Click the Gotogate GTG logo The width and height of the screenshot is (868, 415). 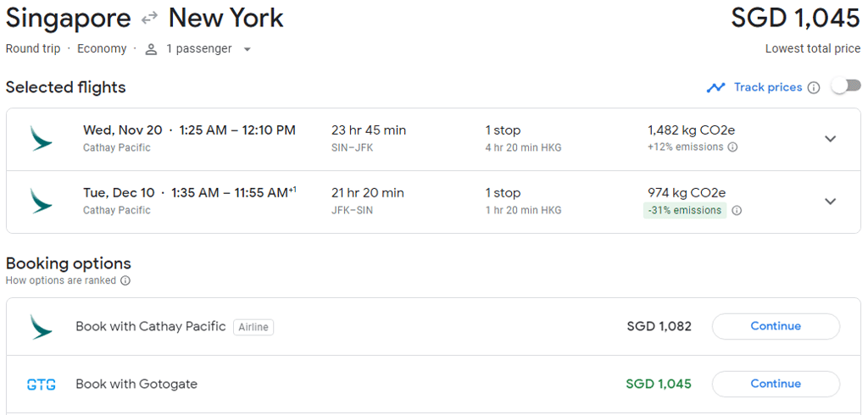coord(41,385)
